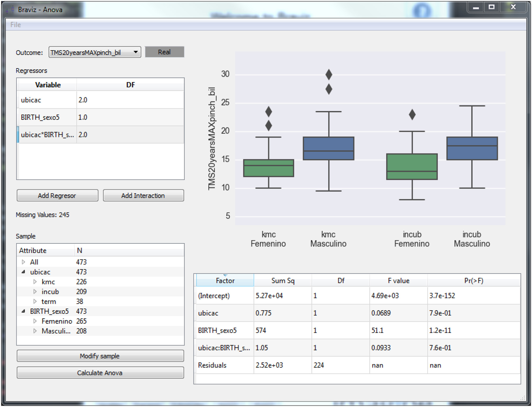Expand the All sample node
This screenshot has width=532, height=407.
click(x=24, y=262)
